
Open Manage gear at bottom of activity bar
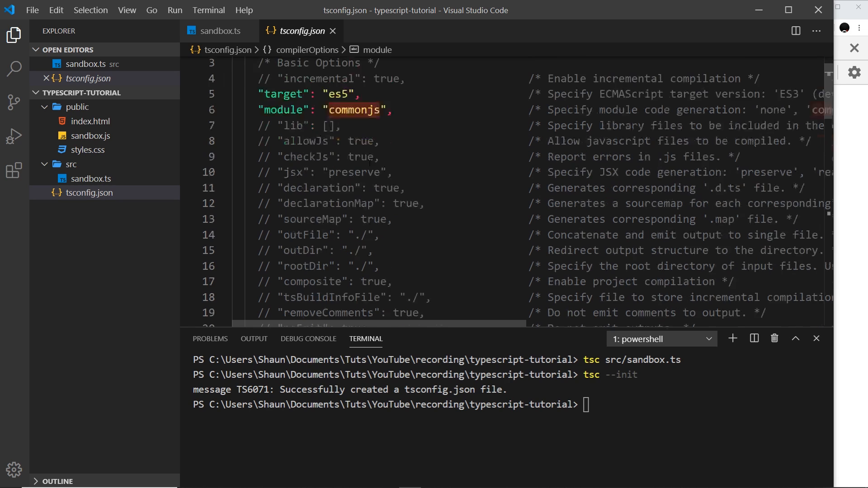(x=14, y=470)
